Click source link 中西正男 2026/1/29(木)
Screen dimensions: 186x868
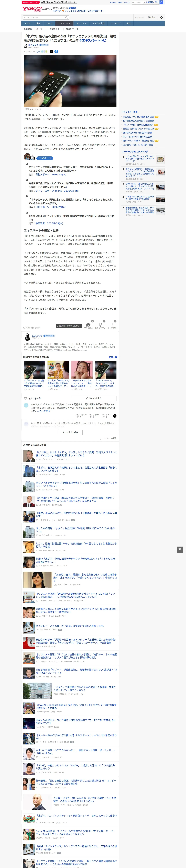pyautogui.click(x=49, y=223)
